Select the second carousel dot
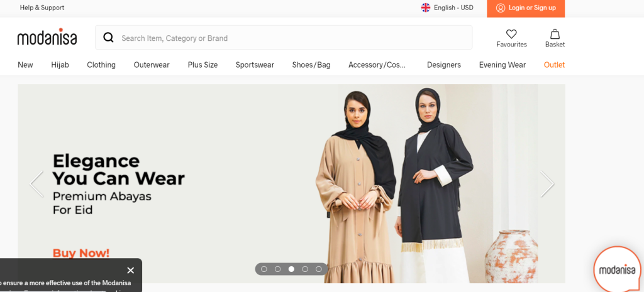Screen dimensions: 644x292 (x=277, y=269)
